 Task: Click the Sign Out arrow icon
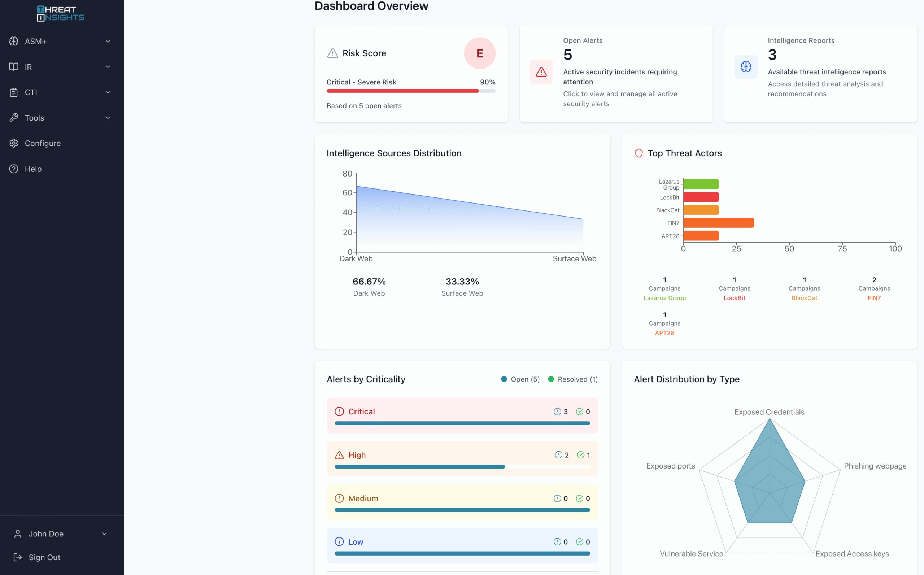point(17,557)
